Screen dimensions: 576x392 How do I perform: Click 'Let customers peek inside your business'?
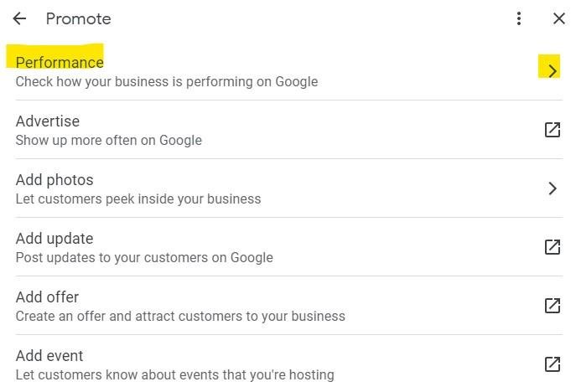(138, 199)
